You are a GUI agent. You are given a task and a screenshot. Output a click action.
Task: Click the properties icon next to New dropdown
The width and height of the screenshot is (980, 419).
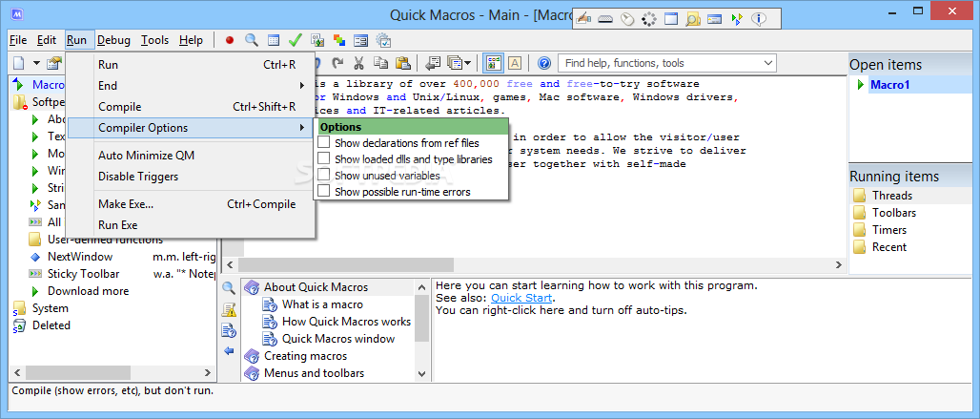point(55,63)
